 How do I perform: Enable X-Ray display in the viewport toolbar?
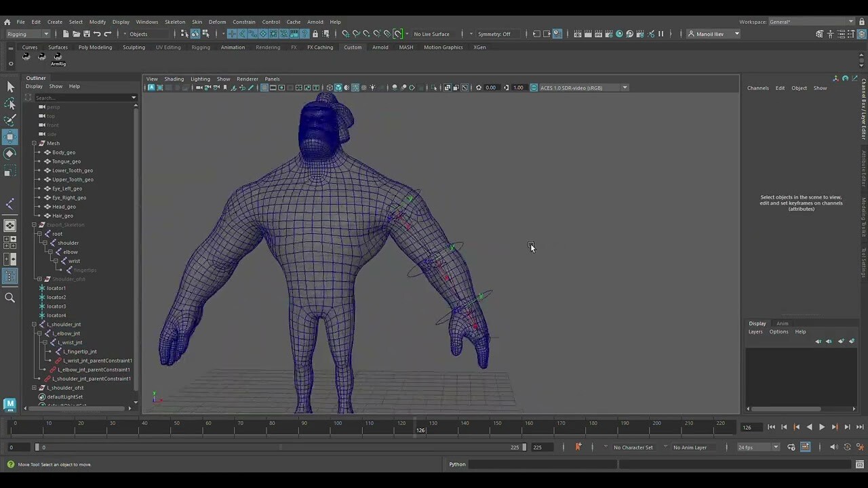point(347,87)
